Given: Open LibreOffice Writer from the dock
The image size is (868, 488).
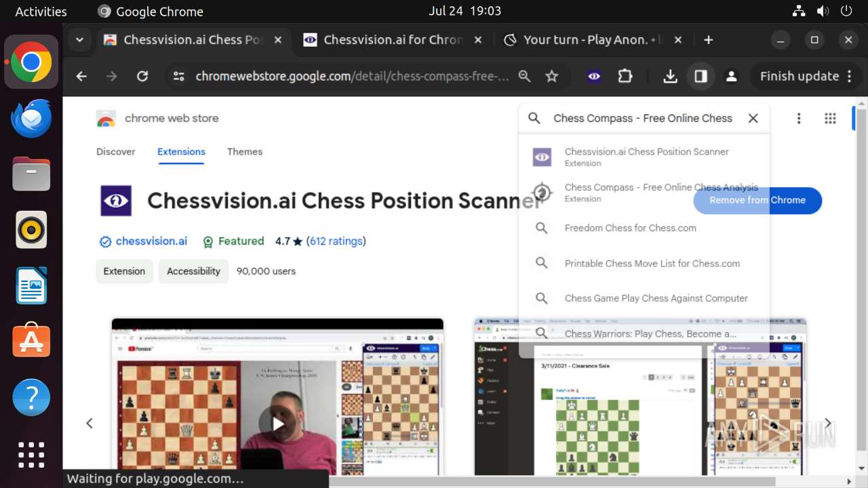Looking at the screenshot, I should [31, 285].
